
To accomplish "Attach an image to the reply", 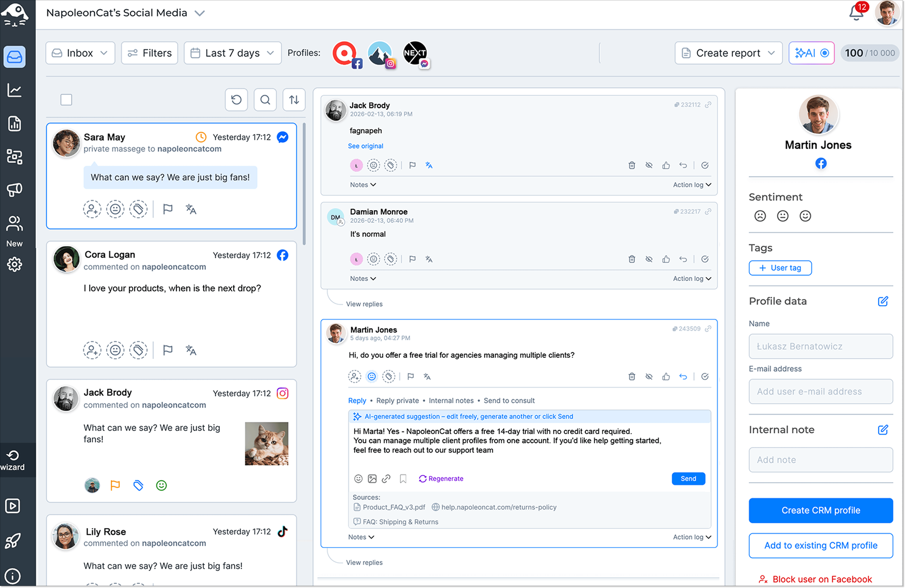I will point(372,479).
